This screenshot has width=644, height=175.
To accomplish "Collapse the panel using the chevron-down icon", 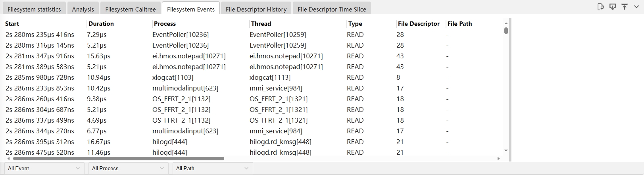I will (636, 7).
